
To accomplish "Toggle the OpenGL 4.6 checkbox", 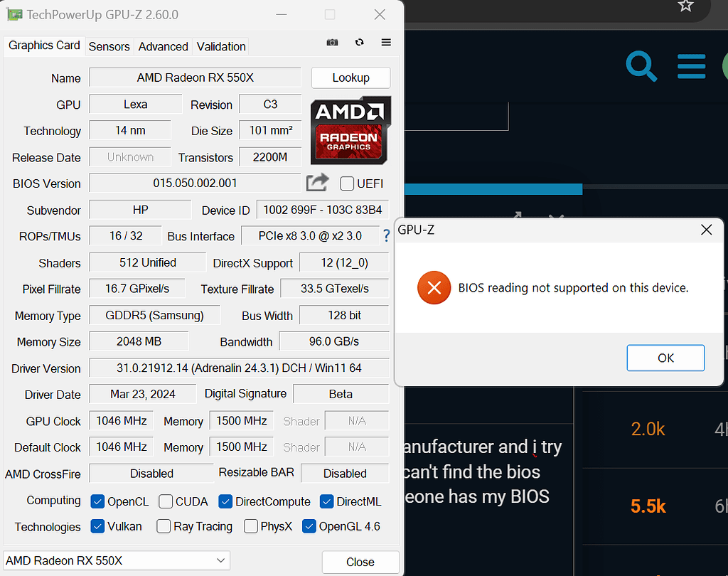I will pos(309,526).
